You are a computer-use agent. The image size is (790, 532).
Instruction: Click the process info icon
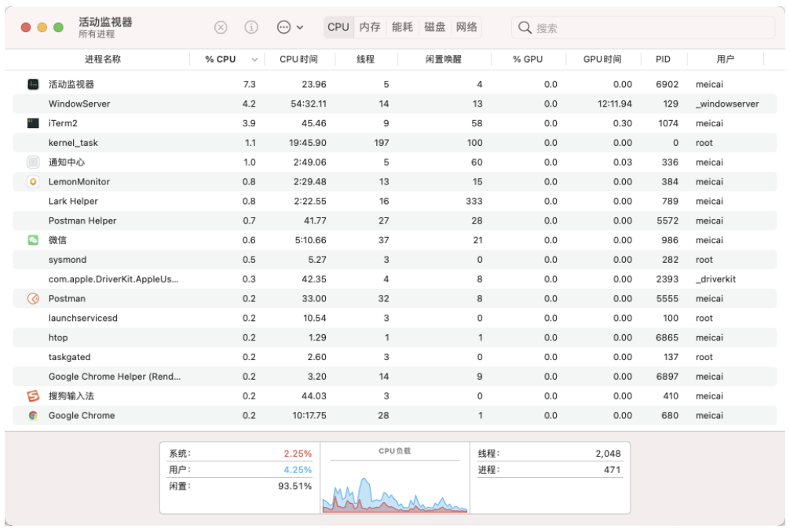251,27
